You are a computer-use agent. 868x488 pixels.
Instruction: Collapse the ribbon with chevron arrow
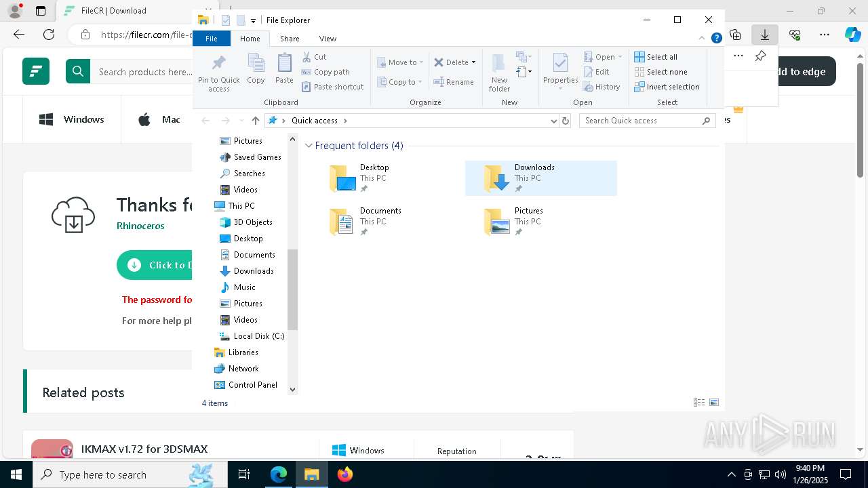702,39
